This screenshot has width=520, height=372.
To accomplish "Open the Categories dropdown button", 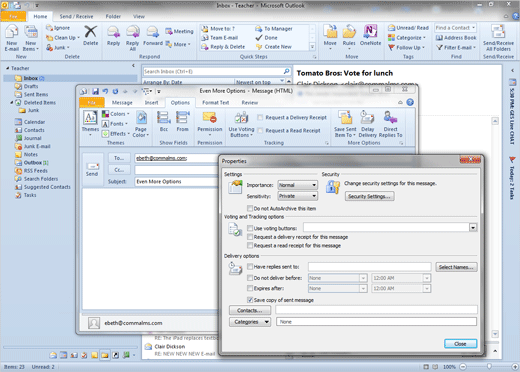I will [250, 322].
